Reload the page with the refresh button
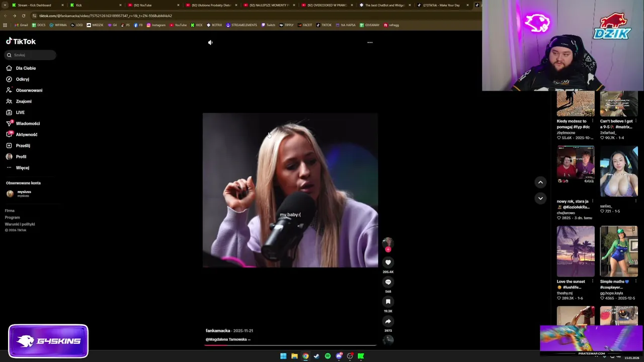644x362 pixels. [23, 16]
